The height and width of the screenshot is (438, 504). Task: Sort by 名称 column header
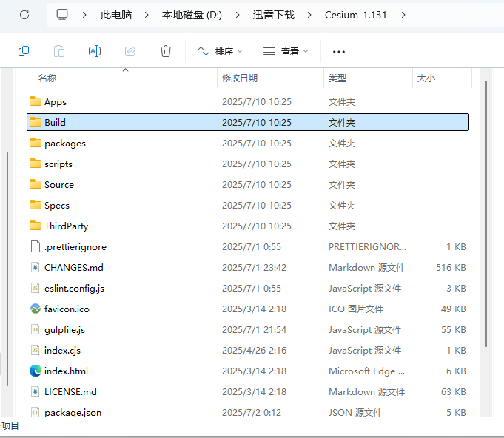[x=47, y=78]
